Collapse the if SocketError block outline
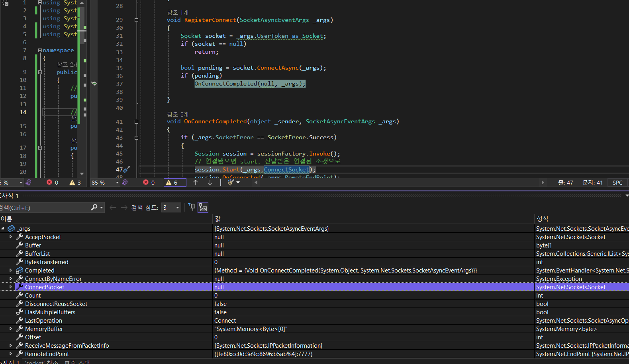The image size is (629, 364). point(136,138)
